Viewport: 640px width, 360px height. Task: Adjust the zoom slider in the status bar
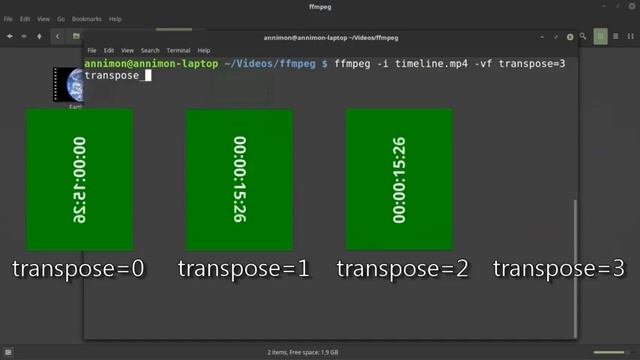[611, 352]
